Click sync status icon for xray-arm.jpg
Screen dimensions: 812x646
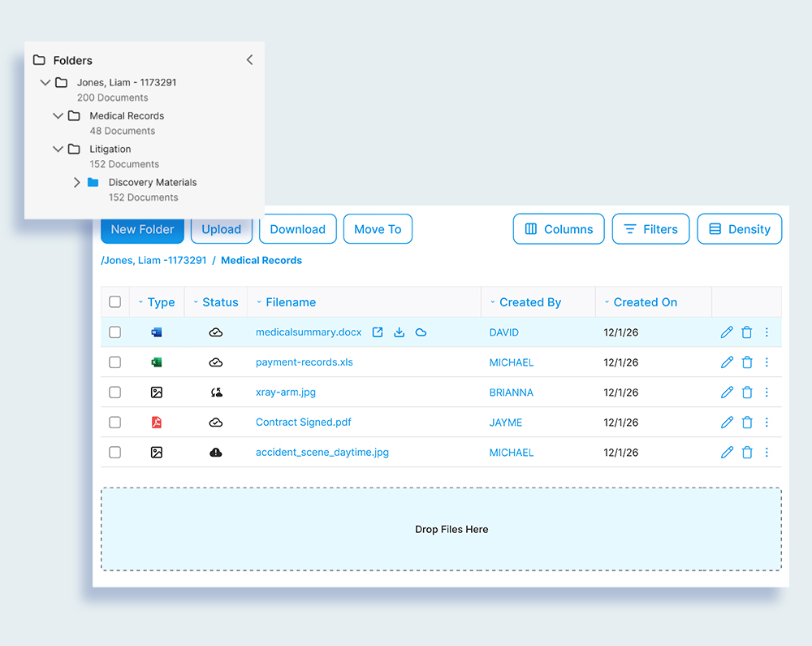216,392
